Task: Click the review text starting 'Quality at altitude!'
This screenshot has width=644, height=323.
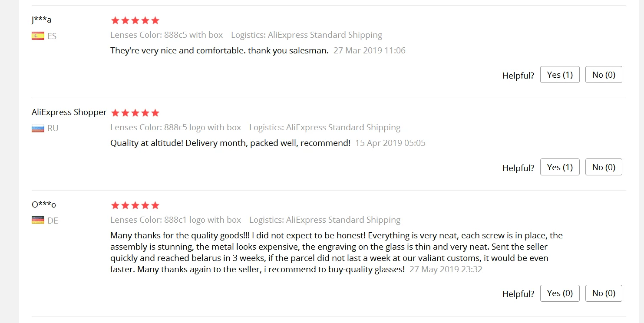Action: point(230,143)
